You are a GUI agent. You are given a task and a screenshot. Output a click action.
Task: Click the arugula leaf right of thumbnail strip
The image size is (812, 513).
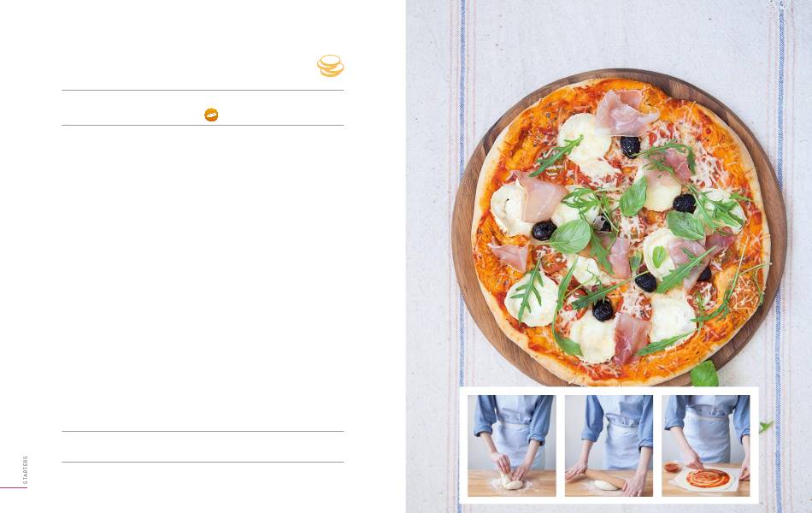[x=765, y=427]
